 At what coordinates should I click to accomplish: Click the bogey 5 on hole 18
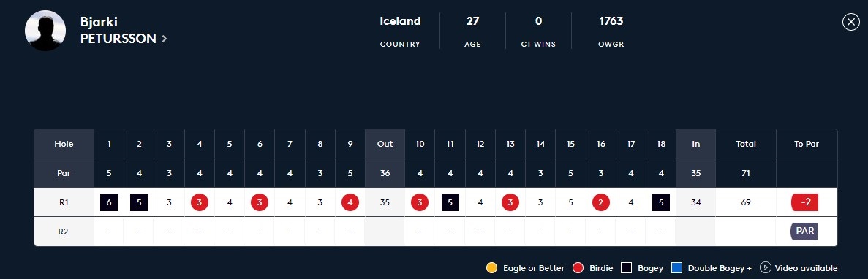click(661, 202)
